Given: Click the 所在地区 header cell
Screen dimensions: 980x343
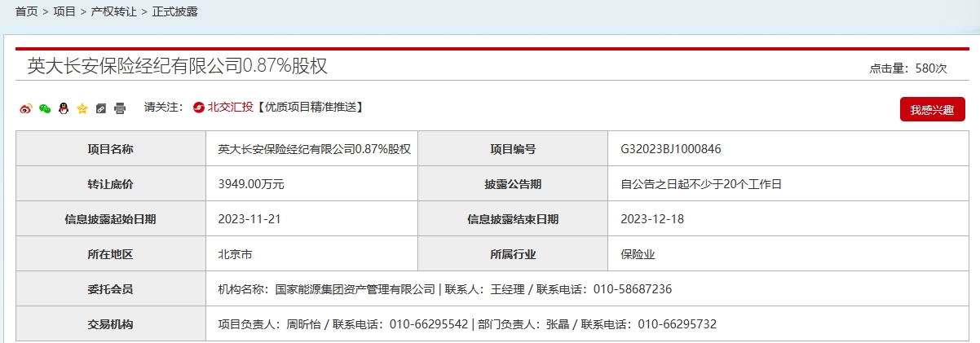Looking at the screenshot, I should 111,254.
